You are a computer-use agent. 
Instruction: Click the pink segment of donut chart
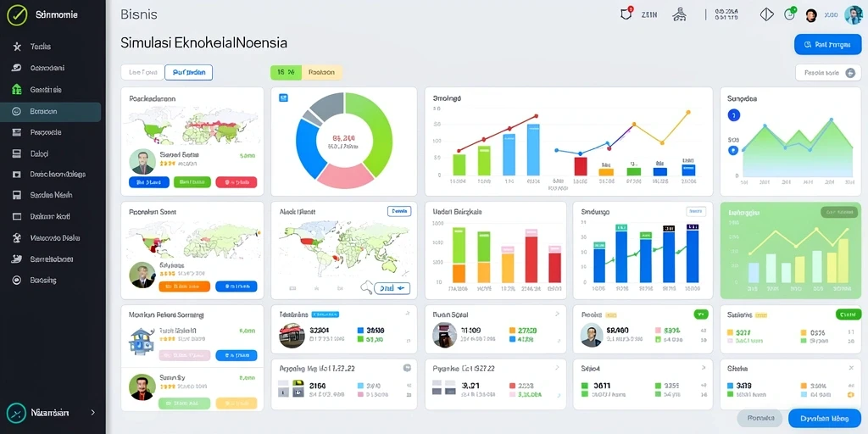[344, 175]
